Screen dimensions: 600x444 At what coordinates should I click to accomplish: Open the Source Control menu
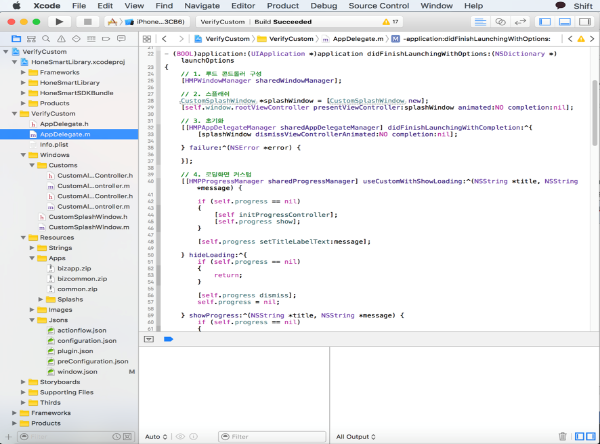(379, 6)
